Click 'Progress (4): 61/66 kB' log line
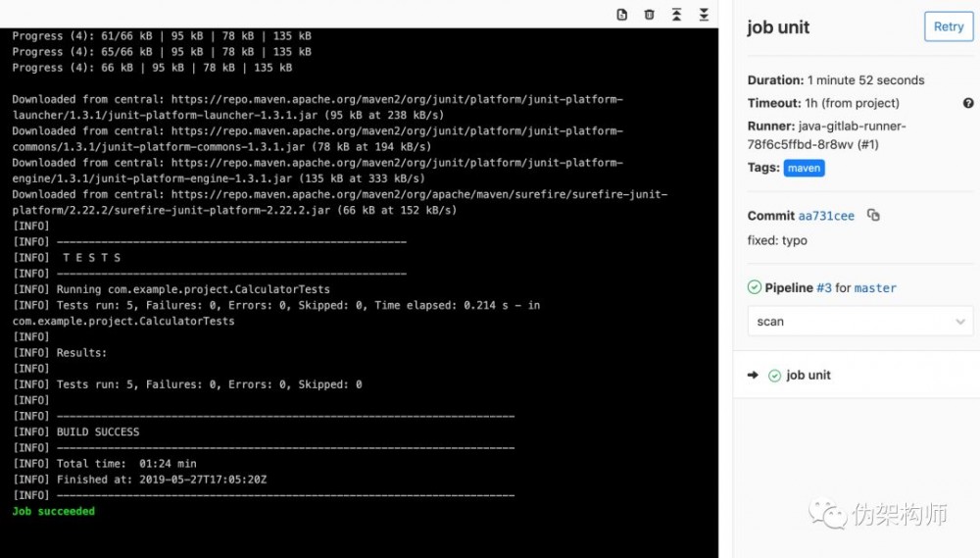 coord(162,35)
